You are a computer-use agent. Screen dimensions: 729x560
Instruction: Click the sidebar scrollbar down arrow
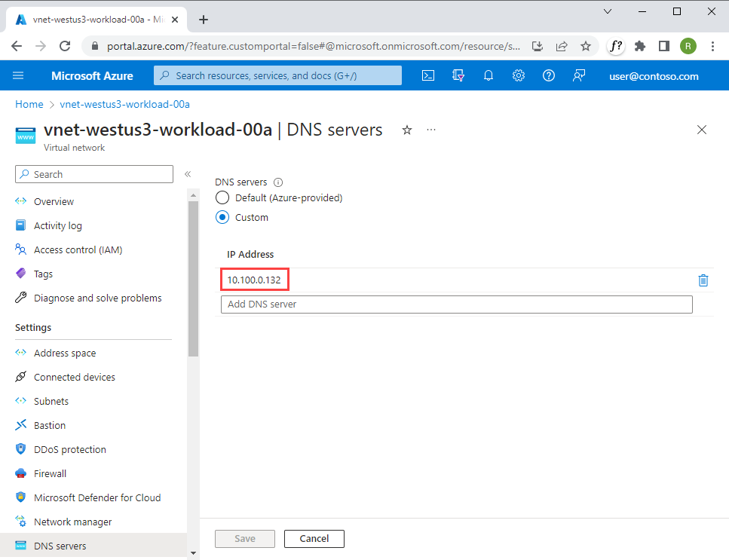194,553
